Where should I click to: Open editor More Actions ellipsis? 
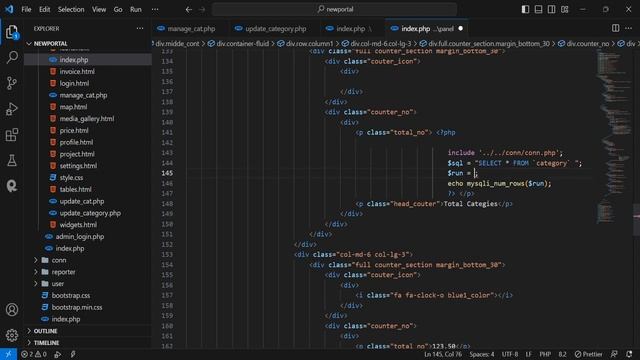(629, 28)
